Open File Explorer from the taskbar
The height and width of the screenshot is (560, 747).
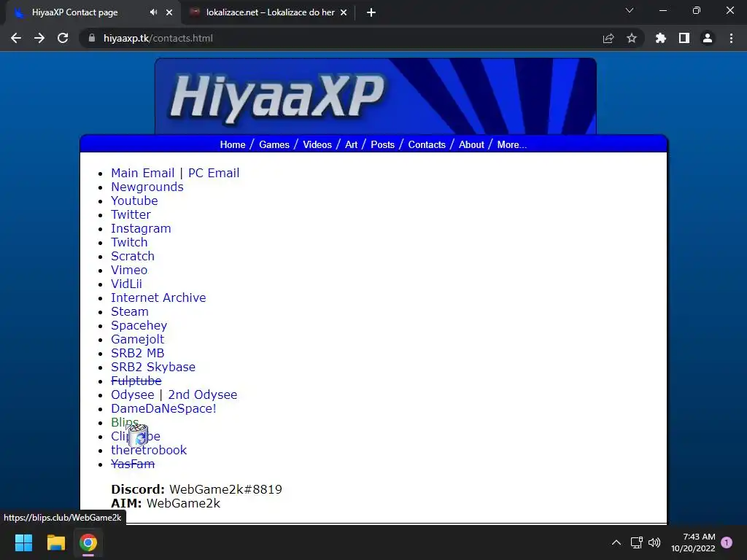coord(55,542)
